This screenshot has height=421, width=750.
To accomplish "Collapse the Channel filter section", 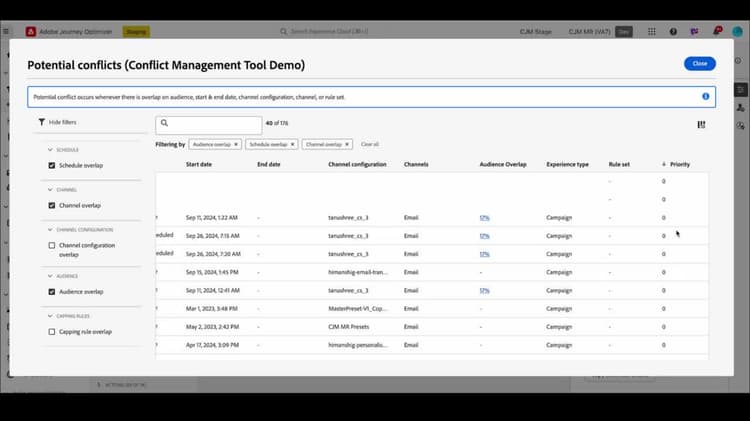I will tap(50, 190).
